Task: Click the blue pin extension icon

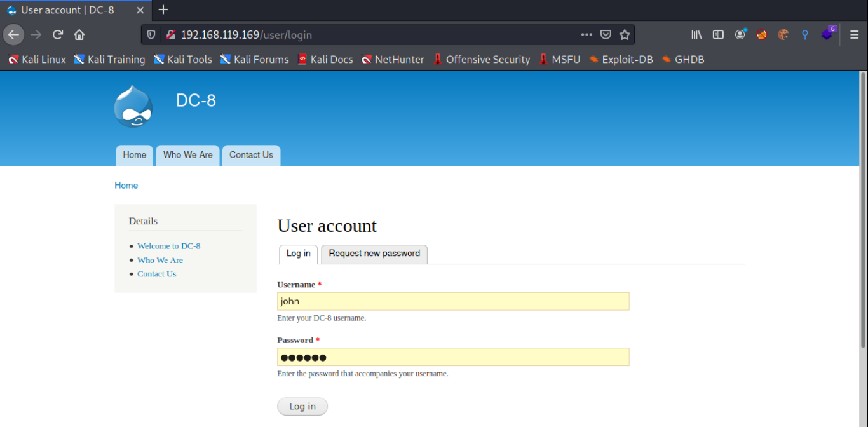Action: (805, 35)
